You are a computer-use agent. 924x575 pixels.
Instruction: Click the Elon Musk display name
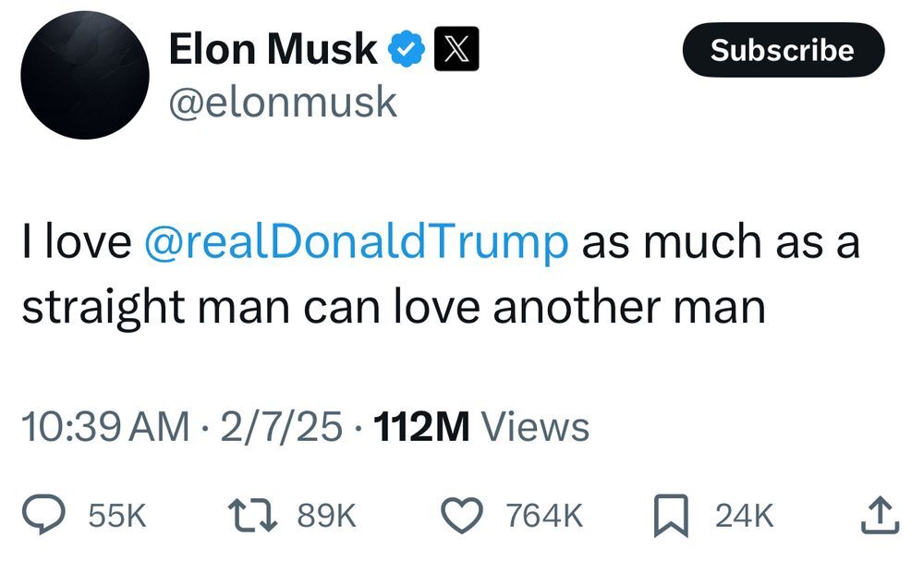pos(273,49)
